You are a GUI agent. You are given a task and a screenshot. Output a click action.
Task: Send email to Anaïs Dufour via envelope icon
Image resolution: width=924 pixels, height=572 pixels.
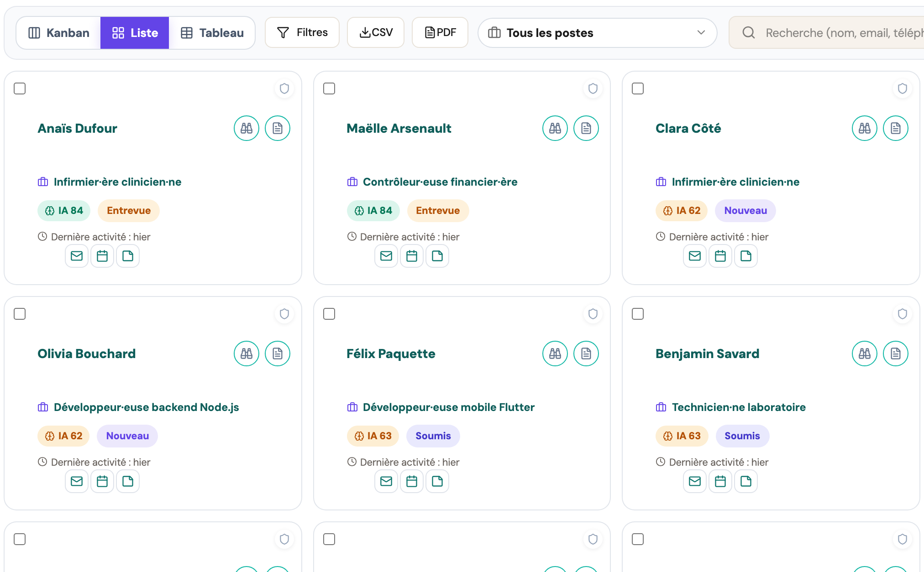(77, 256)
